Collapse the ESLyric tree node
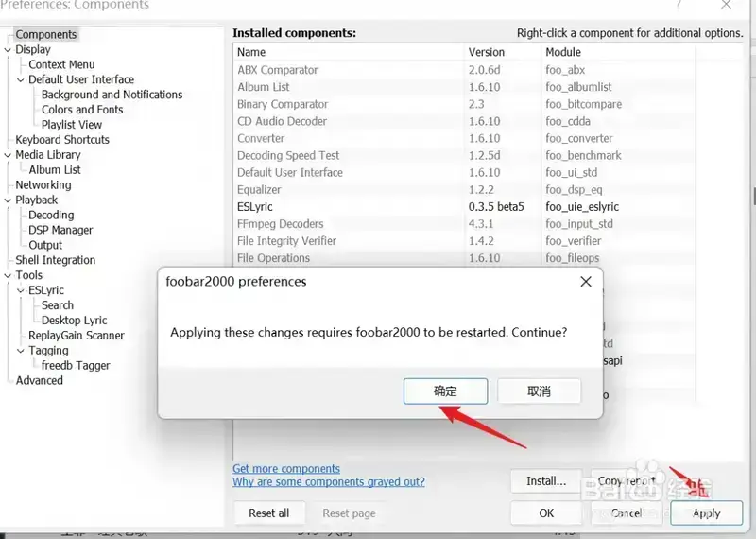Image resolution: width=756 pixels, height=539 pixels. coord(21,291)
